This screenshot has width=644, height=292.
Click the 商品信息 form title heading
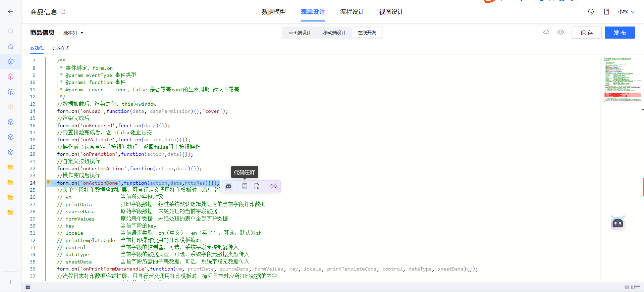(42, 33)
